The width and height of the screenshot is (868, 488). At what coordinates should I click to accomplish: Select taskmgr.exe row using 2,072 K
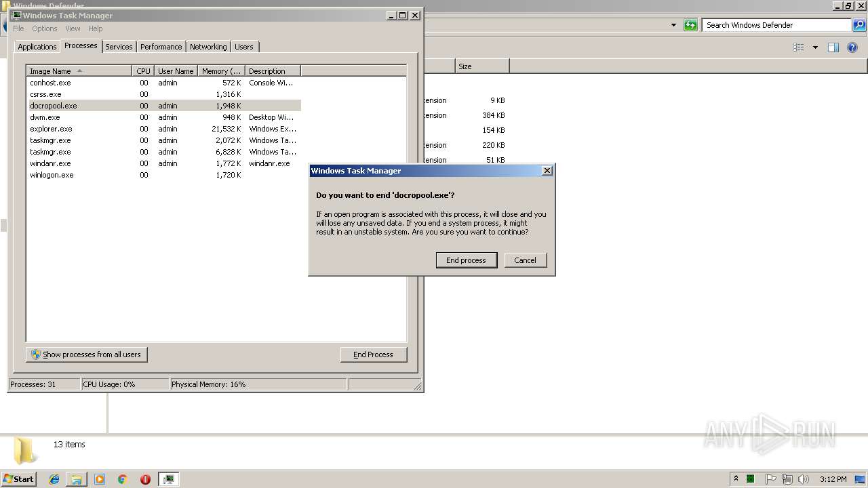163,140
